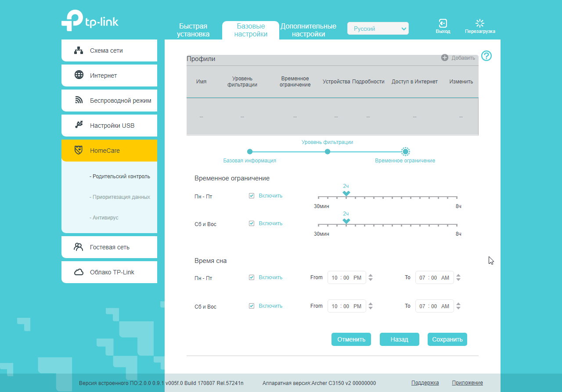562x392 pixels.
Task: Click the Добавить plus icon
Action: [x=445, y=58]
